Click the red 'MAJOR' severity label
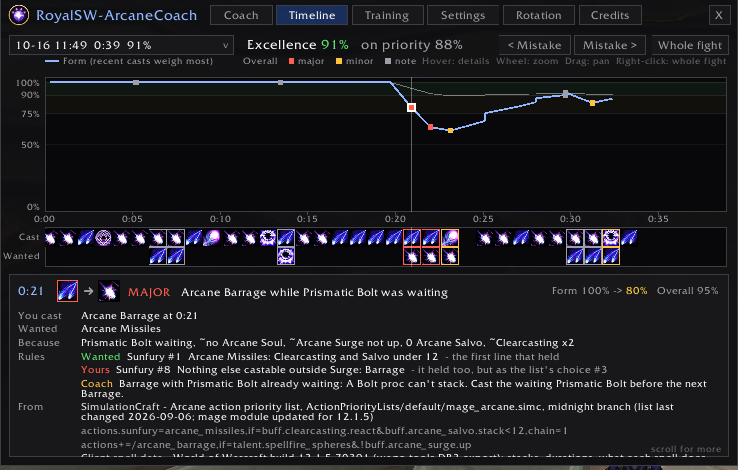Image resolution: width=738 pixels, height=470 pixels. [149, 292]
